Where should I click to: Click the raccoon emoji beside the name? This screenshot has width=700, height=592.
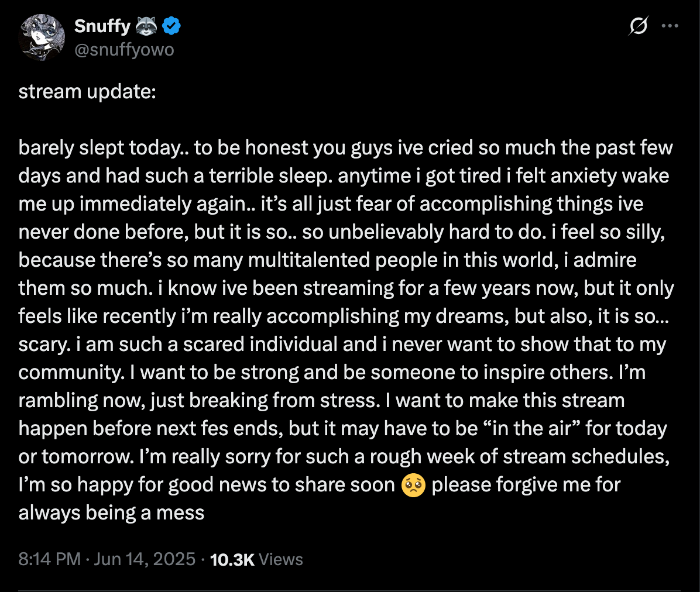[146, 26]
